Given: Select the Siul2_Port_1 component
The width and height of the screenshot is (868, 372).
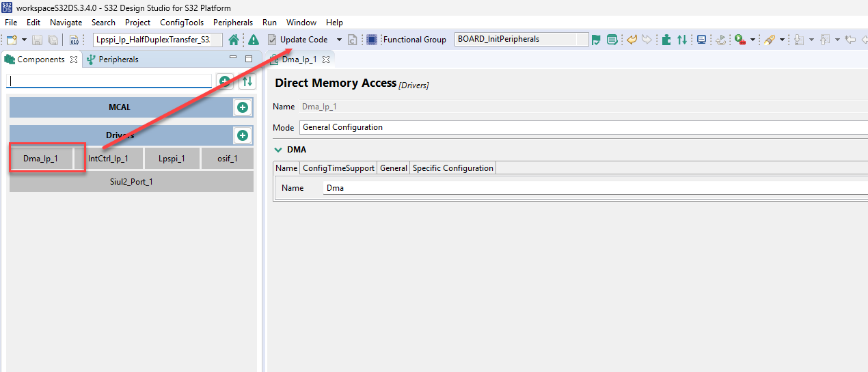Looking at the screenshot, I should [131, 182].
